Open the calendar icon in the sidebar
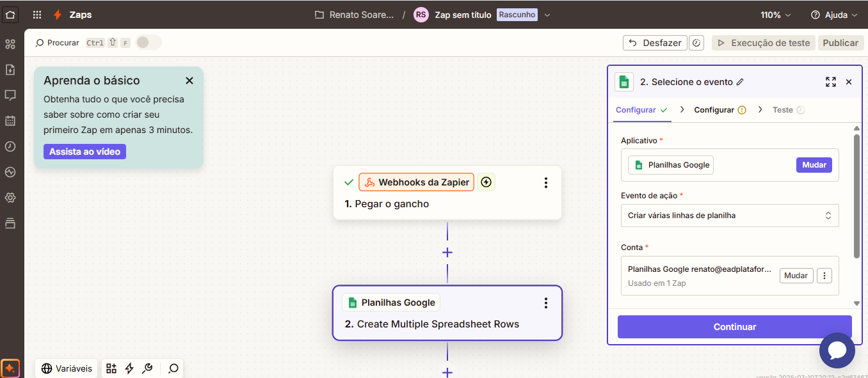The height and width of the screenshot is (378, 868). point(10,121)
